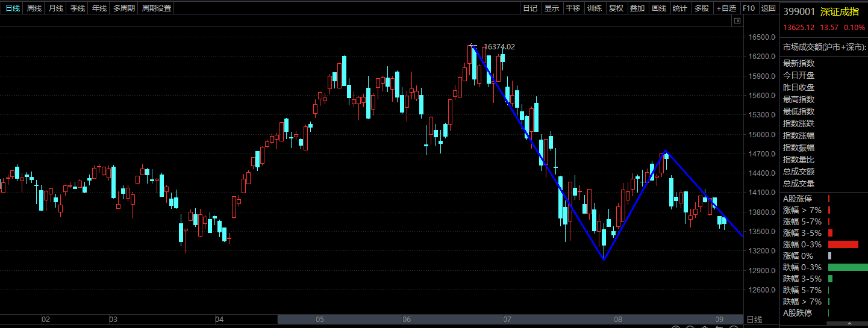Open the 日记 diary tool

[530, 8]
